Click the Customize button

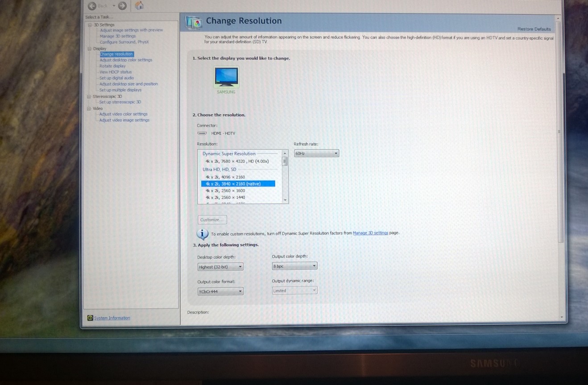pos(212,220)
